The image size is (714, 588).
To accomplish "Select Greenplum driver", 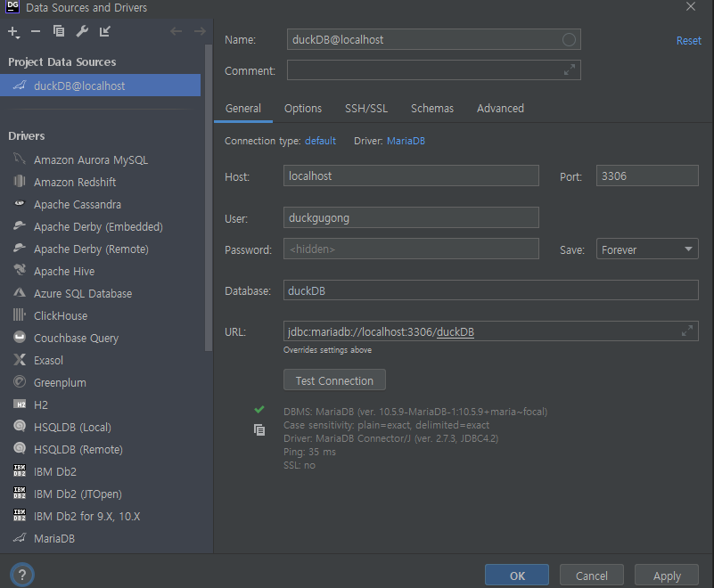I will (102, 383).
